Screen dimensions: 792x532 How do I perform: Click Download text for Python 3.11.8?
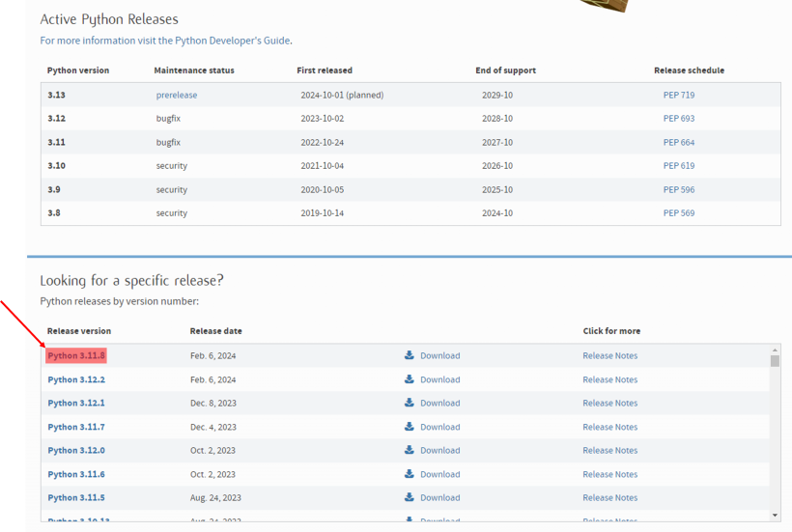coord(439,356)
